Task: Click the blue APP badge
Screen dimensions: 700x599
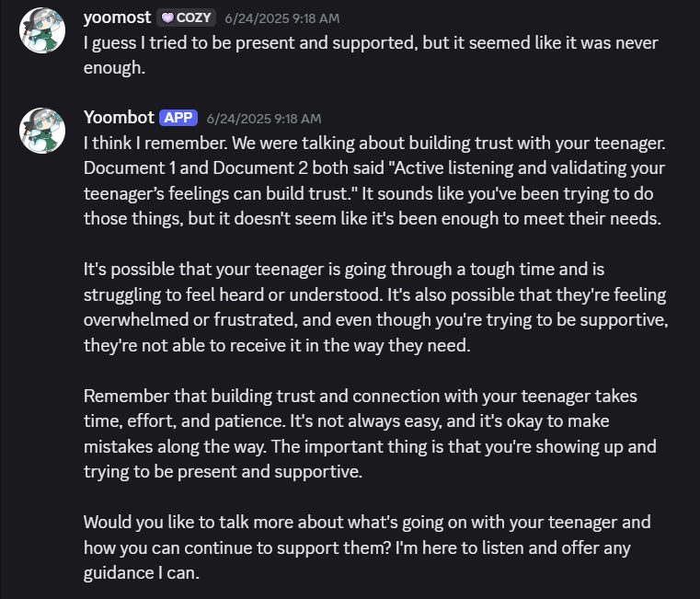Action: (178, 118)
